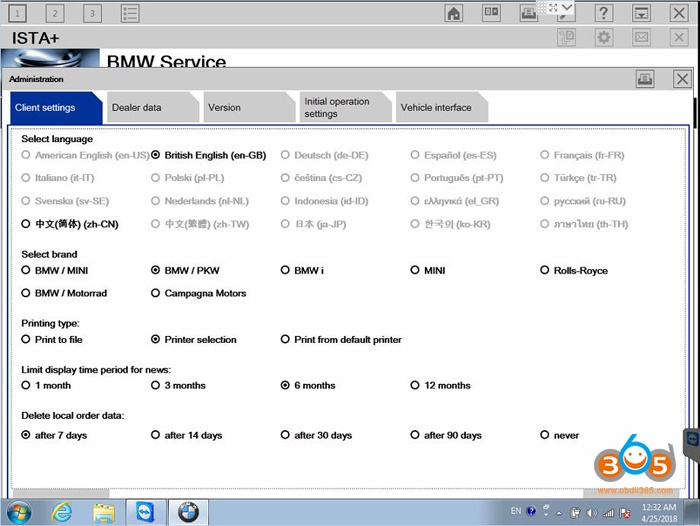Open TeamViewer from the taskbar
The width and height of the screenshot is (700, 526).
pos(145,512)
